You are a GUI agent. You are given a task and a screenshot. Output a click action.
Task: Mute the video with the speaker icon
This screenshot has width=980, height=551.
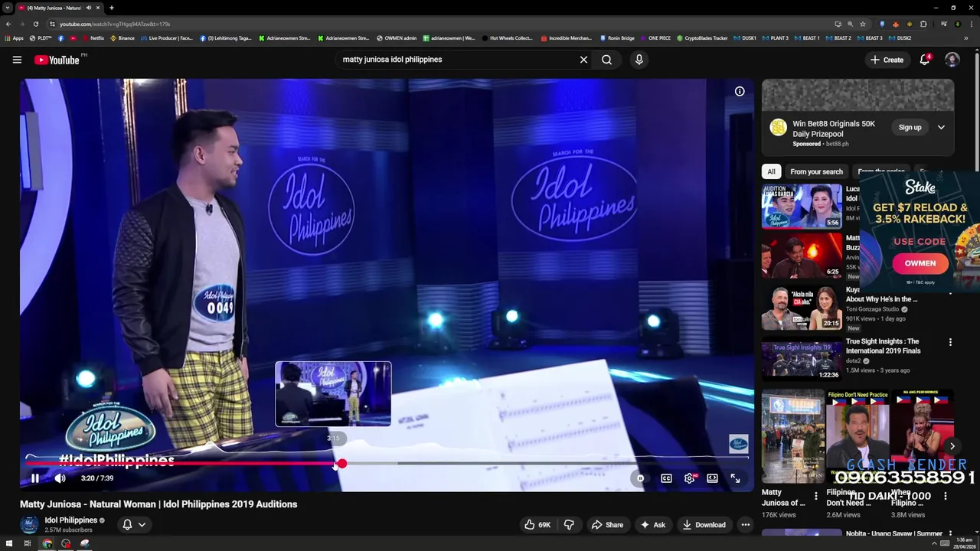point(60,478)
